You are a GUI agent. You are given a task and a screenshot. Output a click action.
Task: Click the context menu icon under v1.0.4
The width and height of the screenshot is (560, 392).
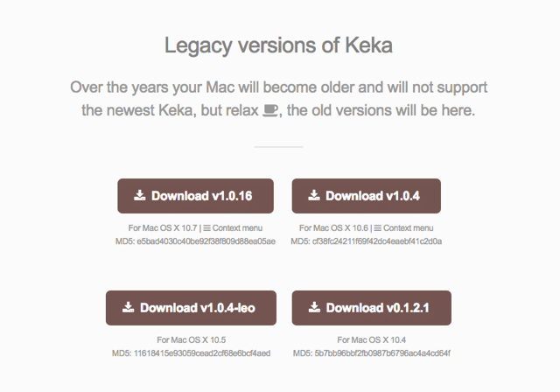[379, 227]
